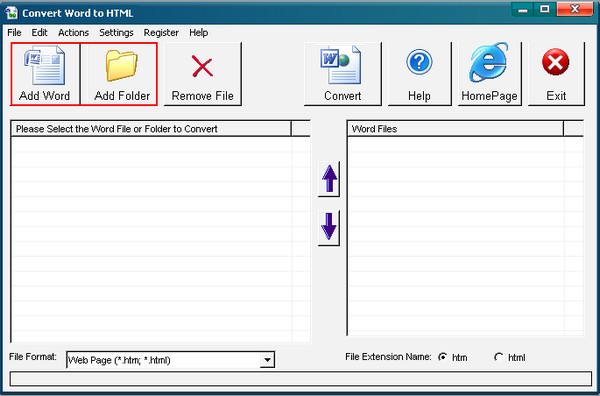The width and height of the screenshot is (600, 396).
Task: Start conversion with the Convert button
Action: tap(343, 74)
